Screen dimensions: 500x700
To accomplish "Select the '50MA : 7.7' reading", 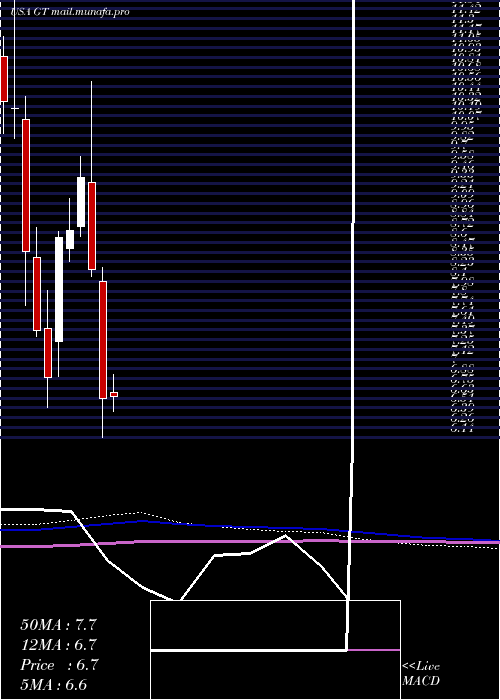I will tap(58, 625).
